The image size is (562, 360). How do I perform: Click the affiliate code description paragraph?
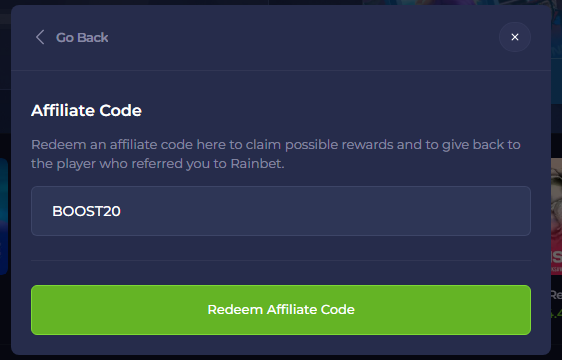pos(276,154)
